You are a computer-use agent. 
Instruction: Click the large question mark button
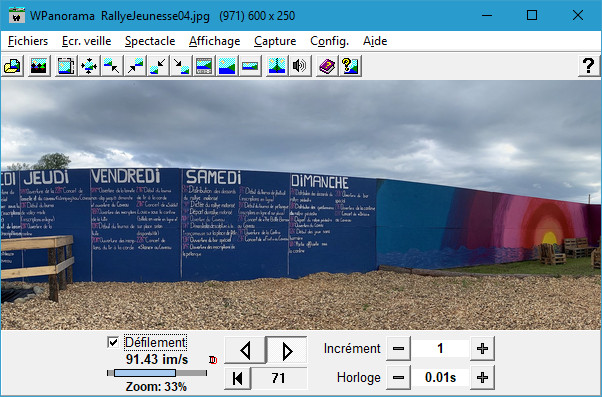pos(589,66)
